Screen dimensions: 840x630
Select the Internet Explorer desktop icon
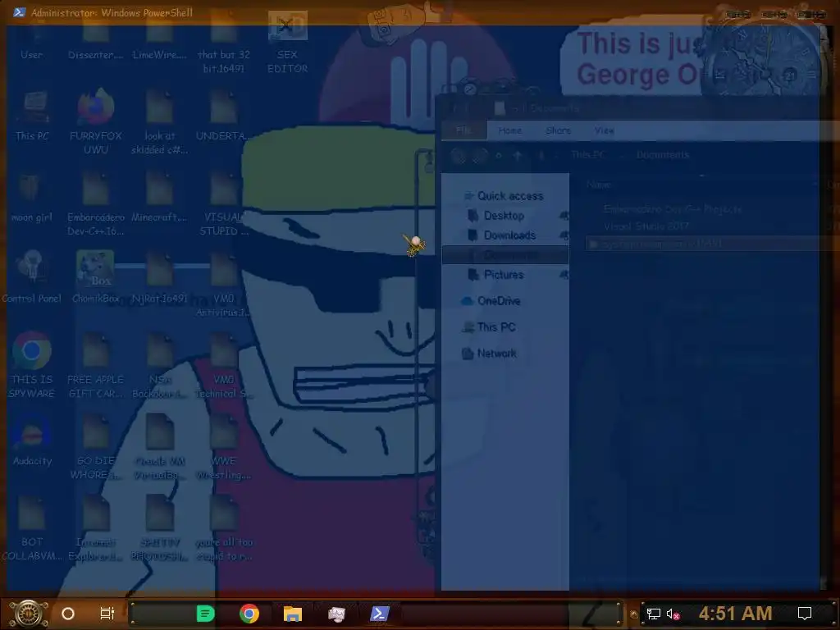[x=95, y=528]
